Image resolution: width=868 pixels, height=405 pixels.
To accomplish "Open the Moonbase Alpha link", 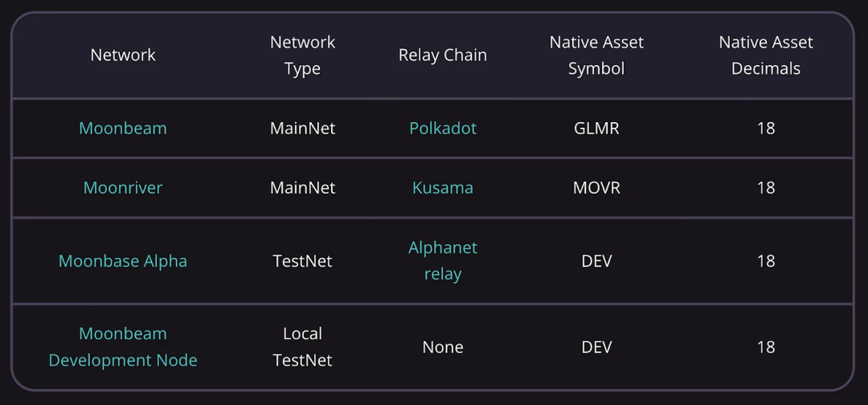I will (123, 260).
